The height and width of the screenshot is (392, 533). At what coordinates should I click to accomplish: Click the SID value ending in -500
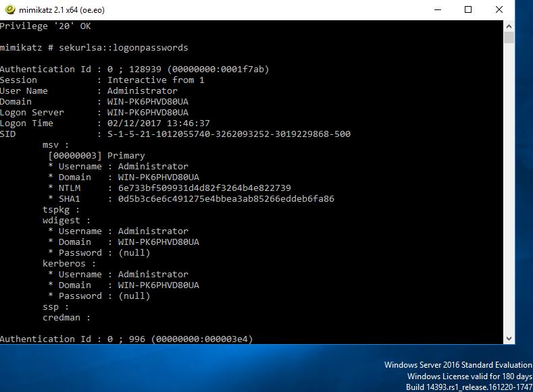pyautogui.click(x=229, y=134)
